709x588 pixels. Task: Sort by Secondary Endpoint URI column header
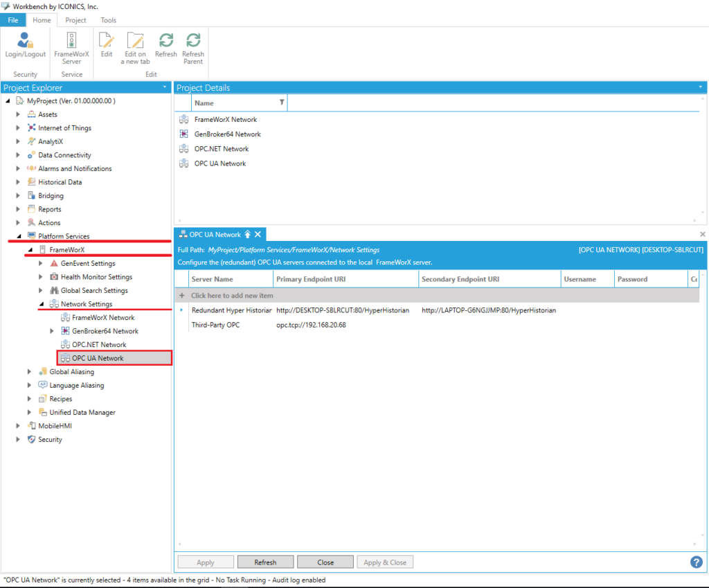(x=490, y=279)
